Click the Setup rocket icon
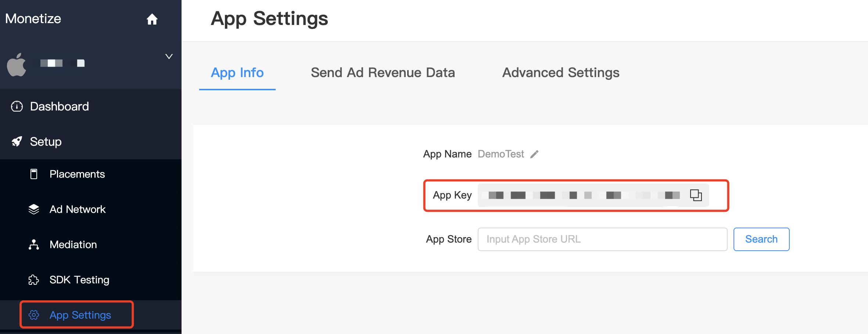The height and width of the screenshot is (334, 868). click(x=17, y=142)
